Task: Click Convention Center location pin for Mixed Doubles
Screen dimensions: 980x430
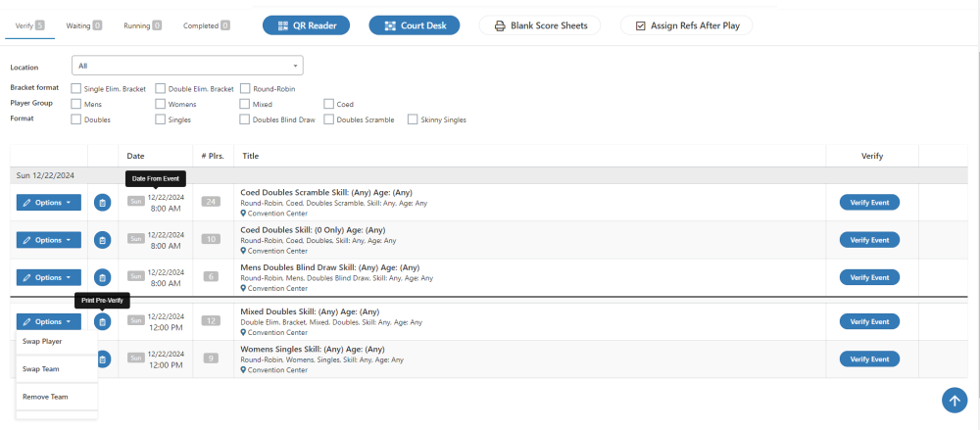Action: tap(243, 333)
